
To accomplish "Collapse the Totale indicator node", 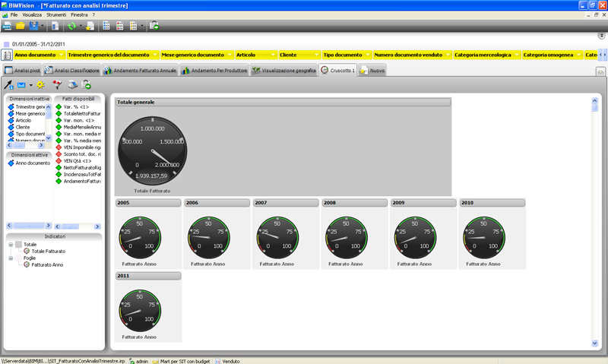I will [x=11, y=245].
